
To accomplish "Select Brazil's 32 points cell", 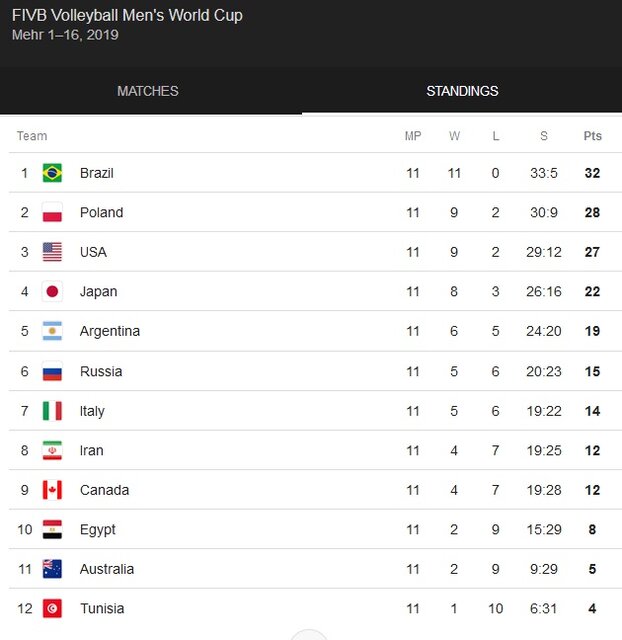I will 592,173.
